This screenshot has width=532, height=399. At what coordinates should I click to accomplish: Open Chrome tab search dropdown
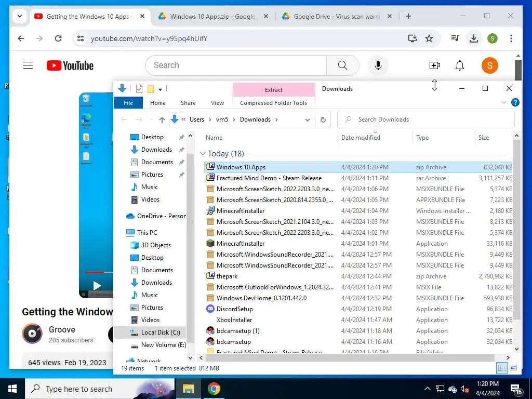[x=20, y=16]
